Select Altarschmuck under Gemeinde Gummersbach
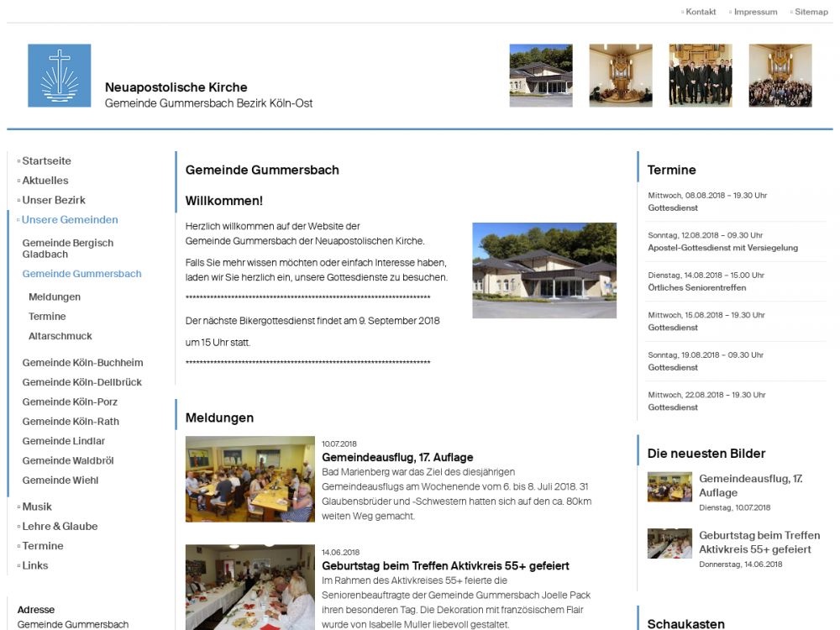840x630 pixels. 60,336
